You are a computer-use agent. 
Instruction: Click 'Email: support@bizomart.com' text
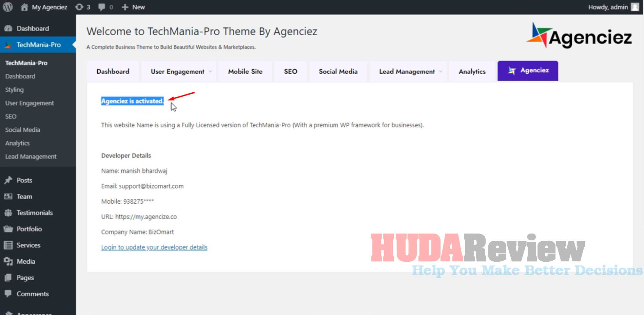tap(142, 186)
